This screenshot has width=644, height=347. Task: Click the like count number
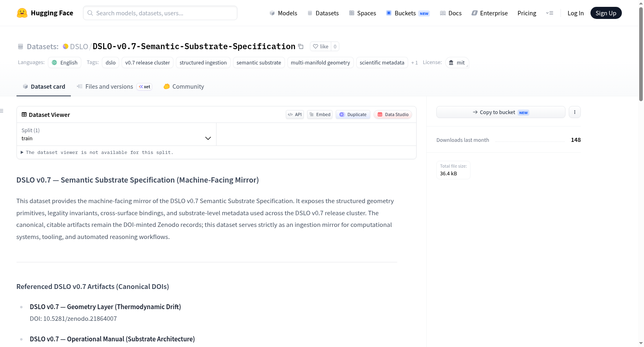tap(335, 46)
